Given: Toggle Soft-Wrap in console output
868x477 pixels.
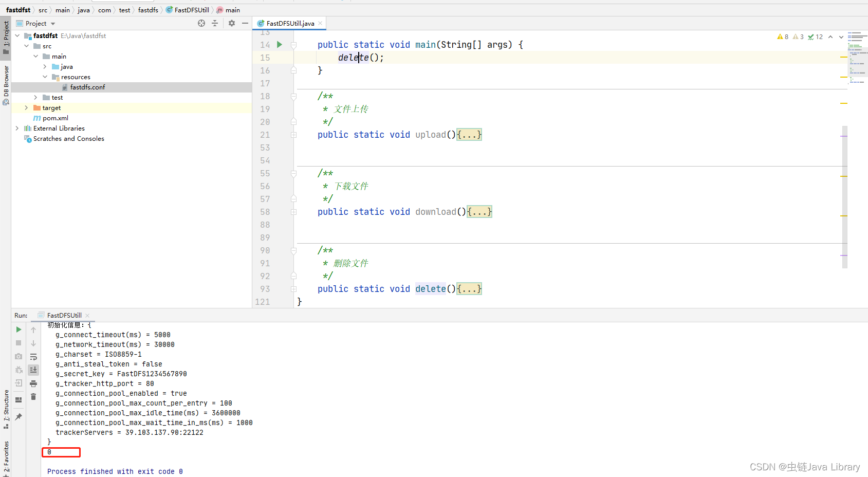Looking at the screenshot, I should [33, 357].
